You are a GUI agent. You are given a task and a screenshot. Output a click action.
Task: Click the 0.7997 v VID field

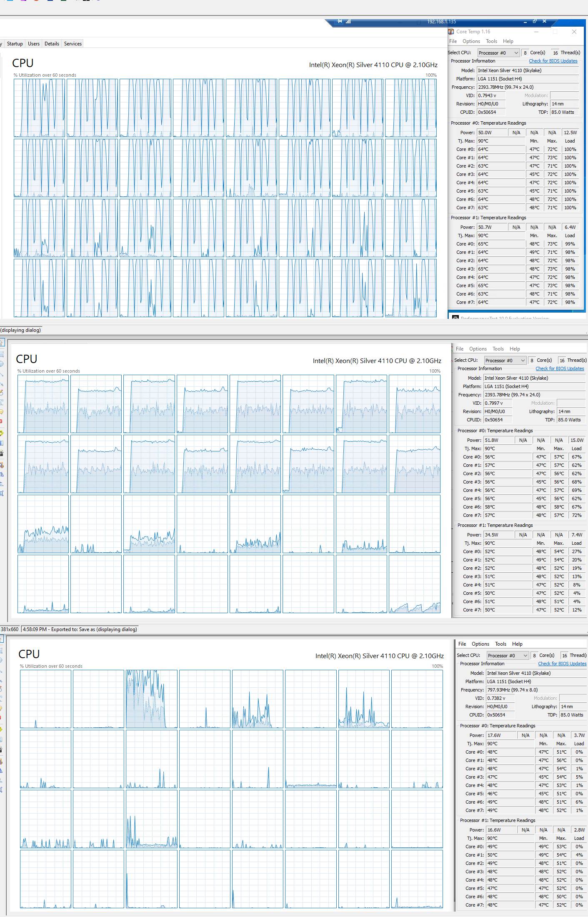click(x=498, y=403)
